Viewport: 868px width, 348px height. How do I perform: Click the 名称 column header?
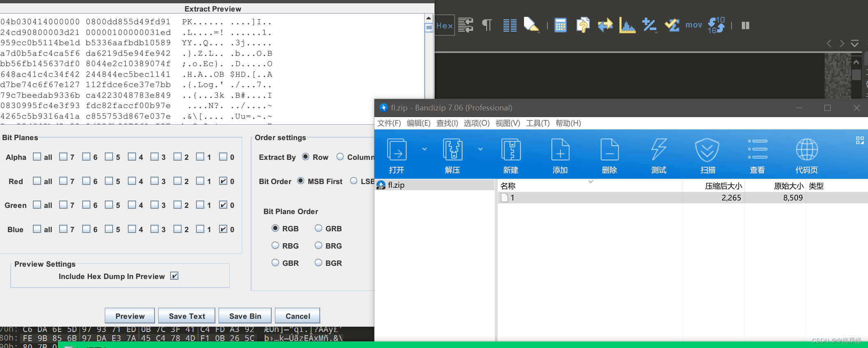[590, 186]
